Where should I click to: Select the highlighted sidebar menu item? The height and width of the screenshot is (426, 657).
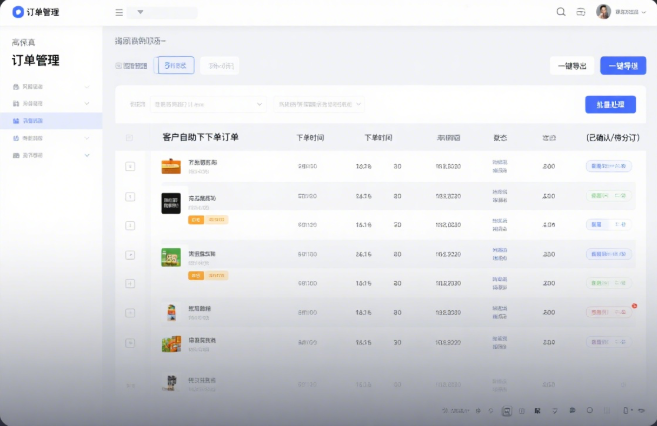point(50,121)
